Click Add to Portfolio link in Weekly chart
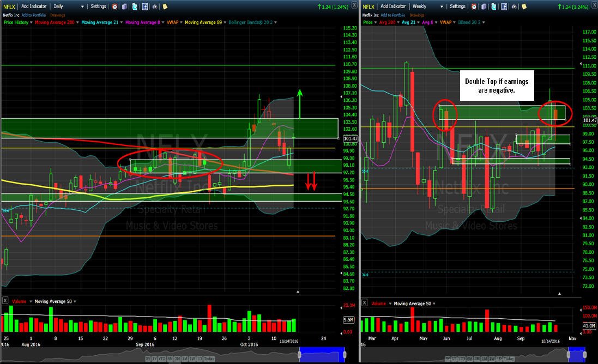 click(393, 15)
